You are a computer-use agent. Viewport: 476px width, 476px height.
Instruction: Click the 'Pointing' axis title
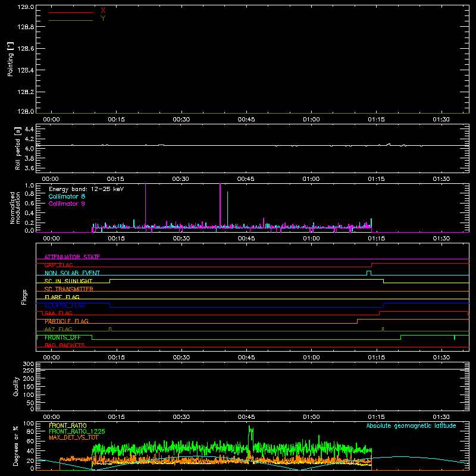tap(10, 59)
